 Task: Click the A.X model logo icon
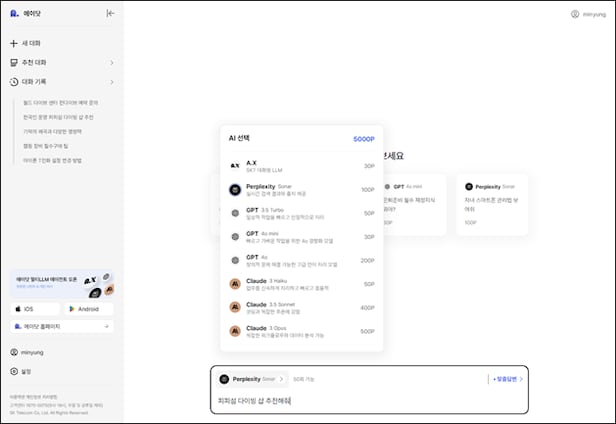click(x=234, y=165)
